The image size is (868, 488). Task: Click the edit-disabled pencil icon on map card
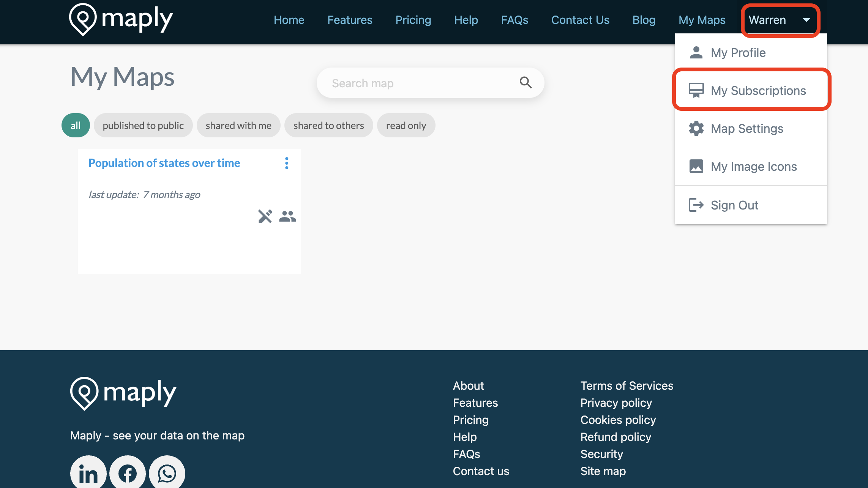[x=265, y=216]
